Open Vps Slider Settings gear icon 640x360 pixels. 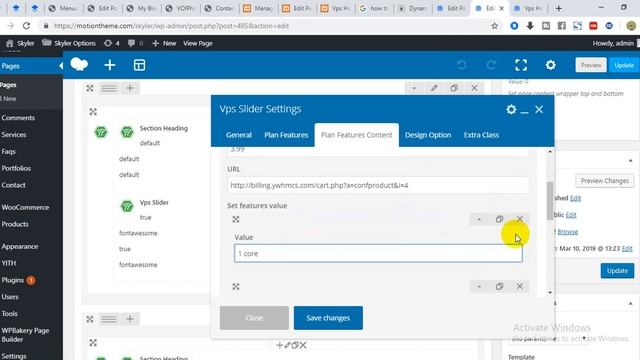(511, 109)
